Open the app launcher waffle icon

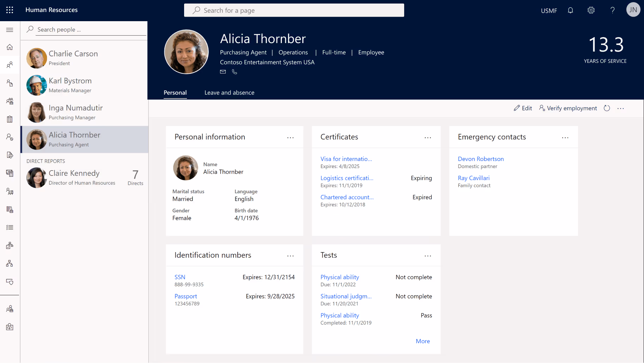click(x=10, y=10)
